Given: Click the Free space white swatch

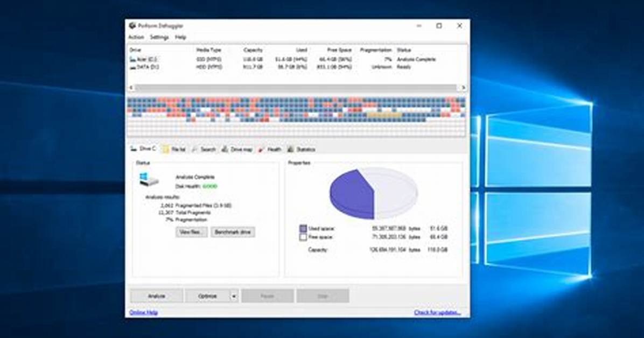Looking at the screenshot, I should (x=303, y=237).
